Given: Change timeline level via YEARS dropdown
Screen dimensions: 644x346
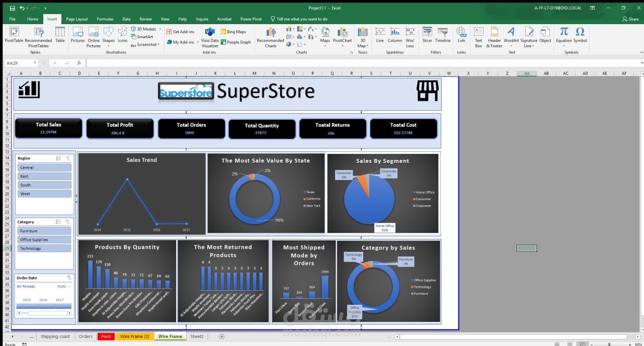Looking at the screenshot, I should tap(63, 286).
